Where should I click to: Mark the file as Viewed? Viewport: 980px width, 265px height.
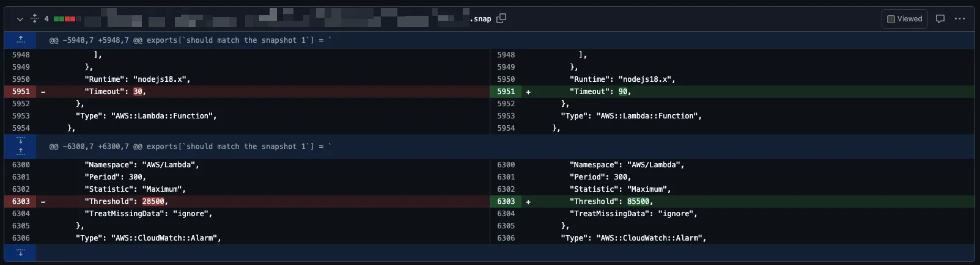904,19
